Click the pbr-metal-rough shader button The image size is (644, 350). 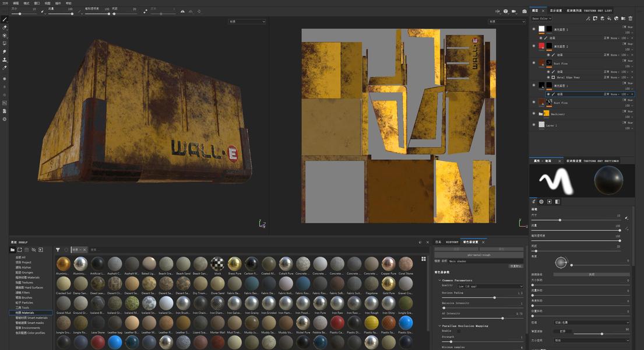point(478,255)
